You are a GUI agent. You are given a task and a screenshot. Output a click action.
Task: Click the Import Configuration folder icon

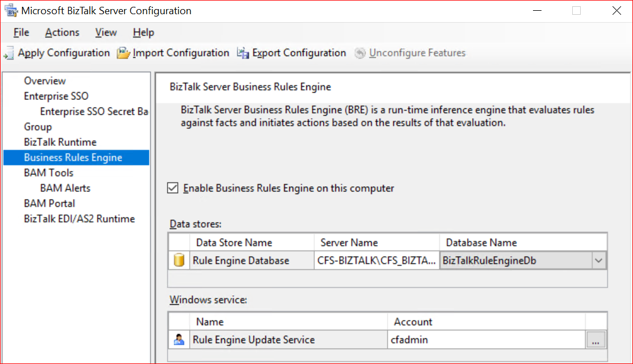(x=123, y=53)
